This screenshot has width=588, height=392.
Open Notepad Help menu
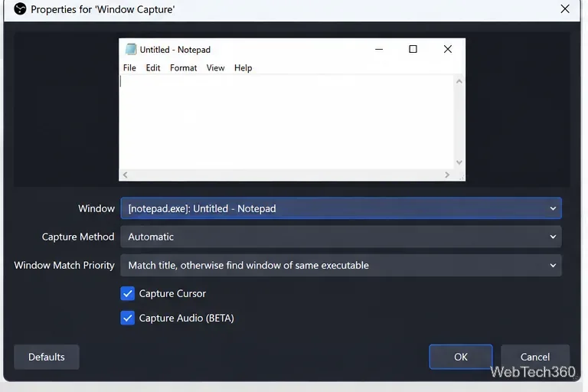[243, 68]
